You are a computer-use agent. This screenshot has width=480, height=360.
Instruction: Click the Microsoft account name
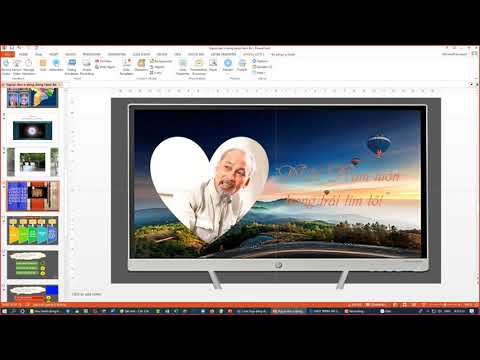(x=454, y=54)
